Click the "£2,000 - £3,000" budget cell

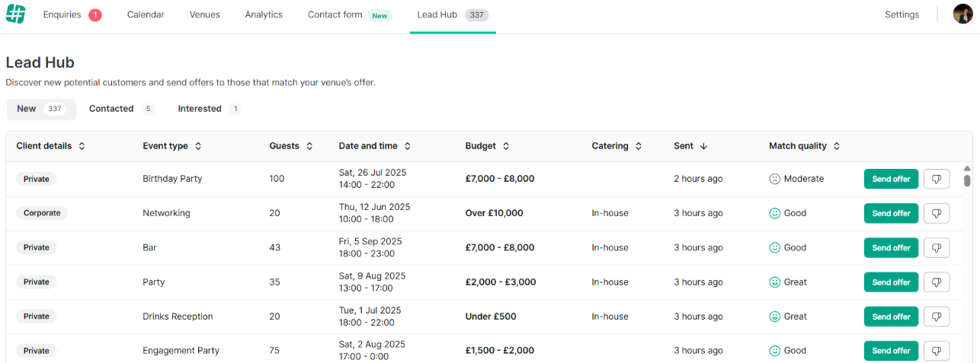point(501,282)
